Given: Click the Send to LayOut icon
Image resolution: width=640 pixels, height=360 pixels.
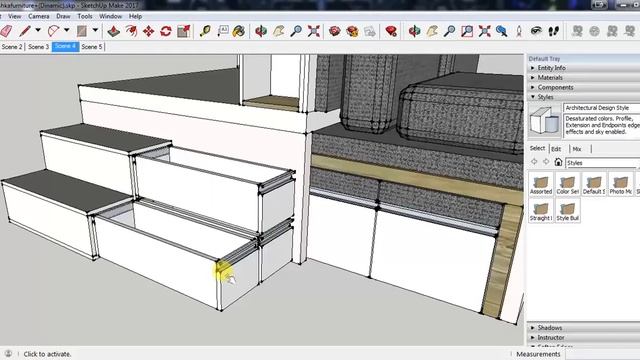Looking at the screenshot, I should [x=370, y=31].
